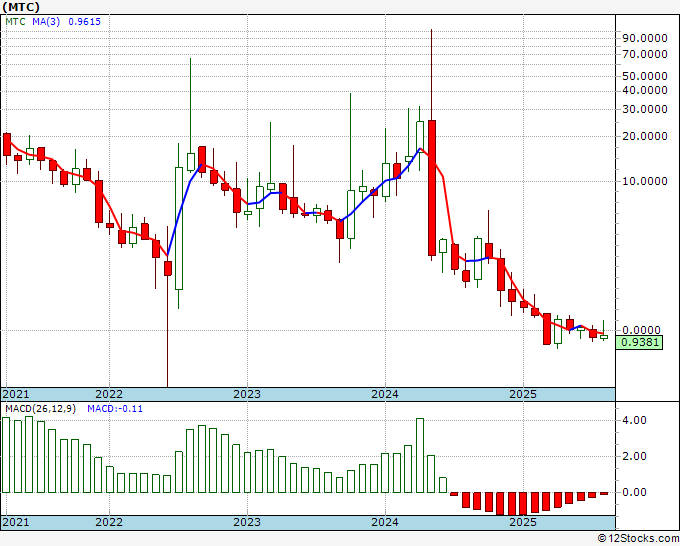
Task: Click the 2.00 MACD axis label
Action: (x=634, y=456)
